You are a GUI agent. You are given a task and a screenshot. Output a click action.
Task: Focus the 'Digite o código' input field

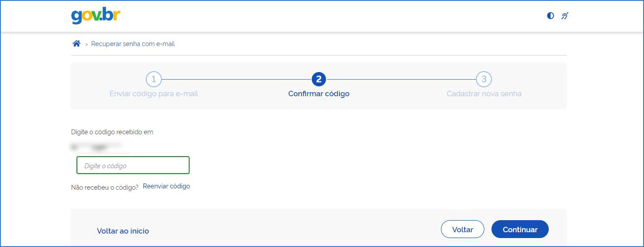click(133, 165)
